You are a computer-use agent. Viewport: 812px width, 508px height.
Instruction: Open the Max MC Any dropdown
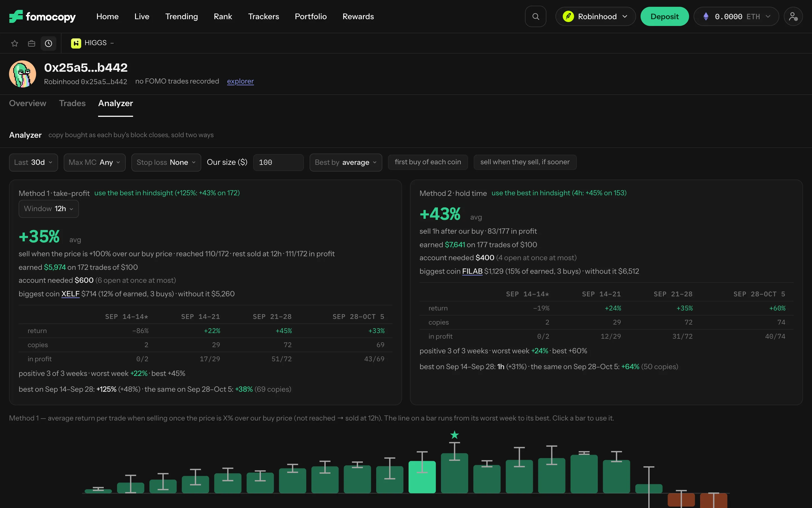coord(95,163)
